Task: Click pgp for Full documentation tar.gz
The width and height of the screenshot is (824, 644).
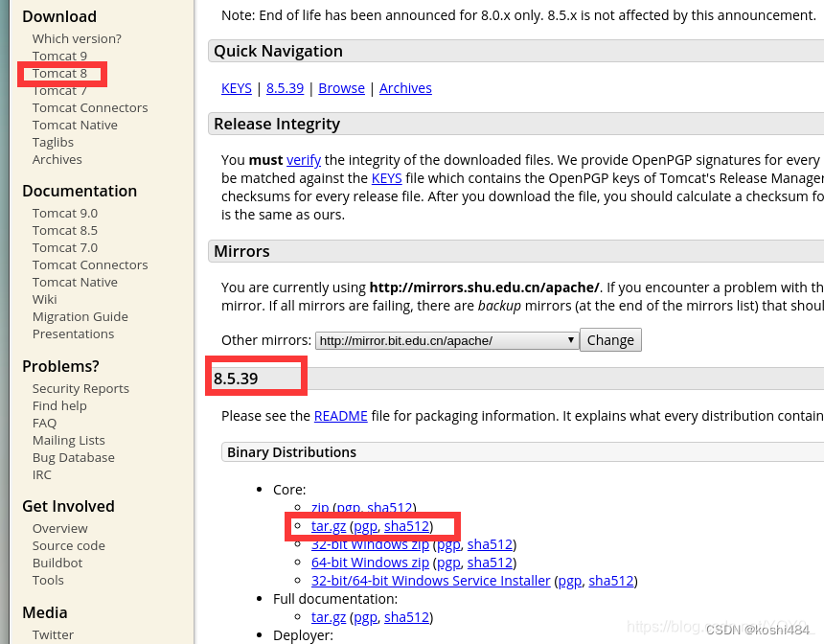Action: point(365,617)
